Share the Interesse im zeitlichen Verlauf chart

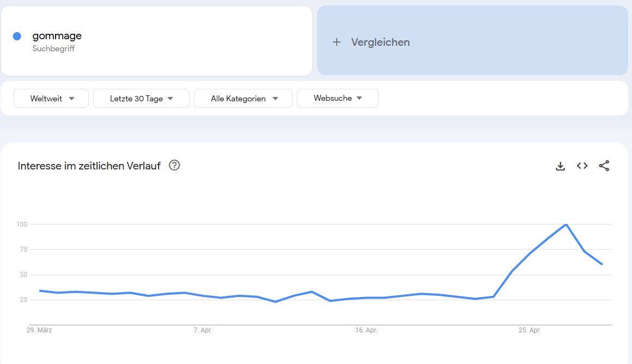pos(604,166)
